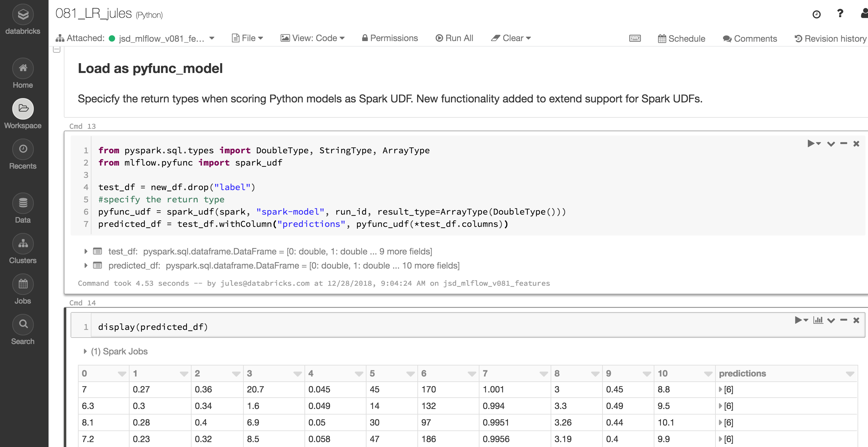868x447 pixels.
Task: Open the Data sidebar icon
Action: [x=23, y=203]
